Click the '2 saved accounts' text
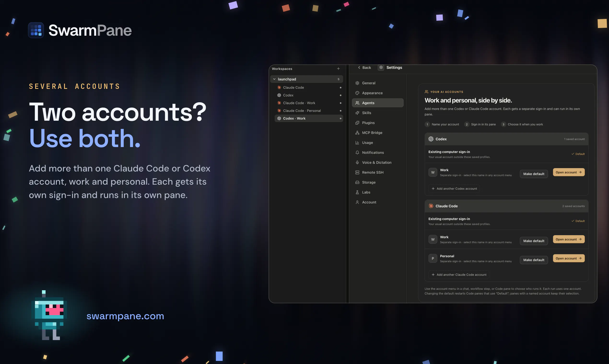 pos(573,206)
